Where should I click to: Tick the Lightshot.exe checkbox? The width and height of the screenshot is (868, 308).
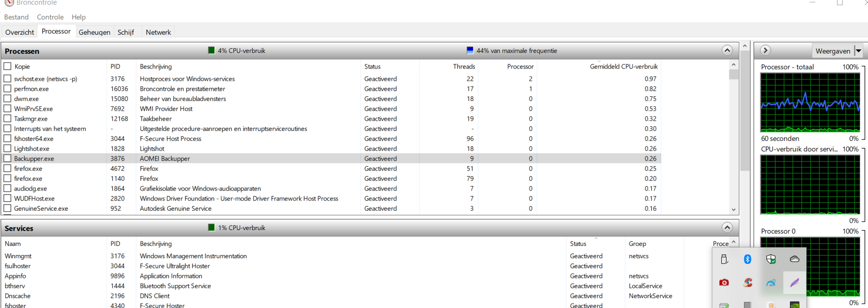pyautogui.click(x=8, y=148)
